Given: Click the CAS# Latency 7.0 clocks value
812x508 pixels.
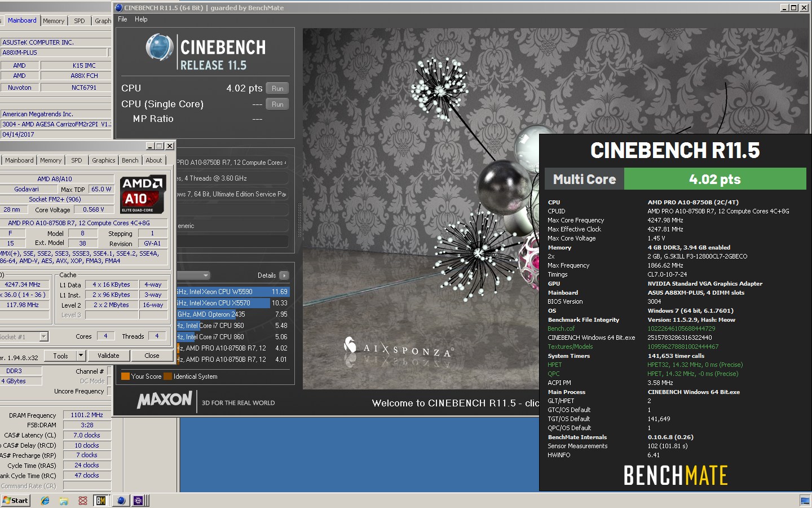Looking at the screenshot, I should point(87,435).
